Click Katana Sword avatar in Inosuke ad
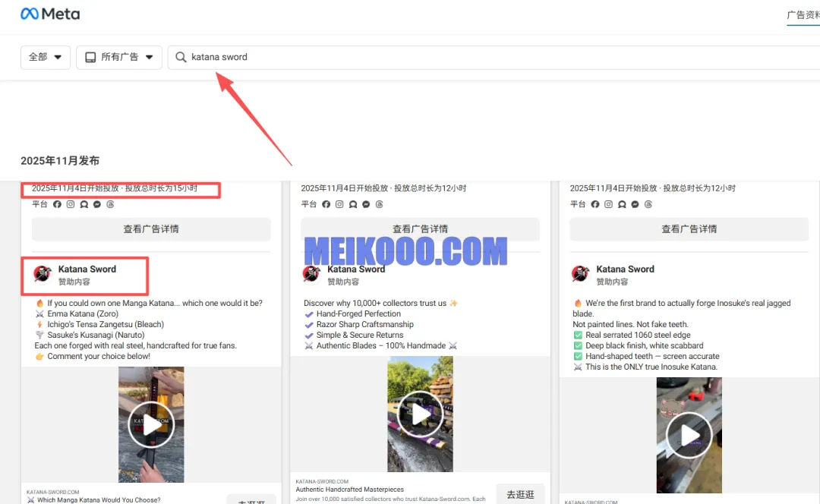 (x=581, y=273)
